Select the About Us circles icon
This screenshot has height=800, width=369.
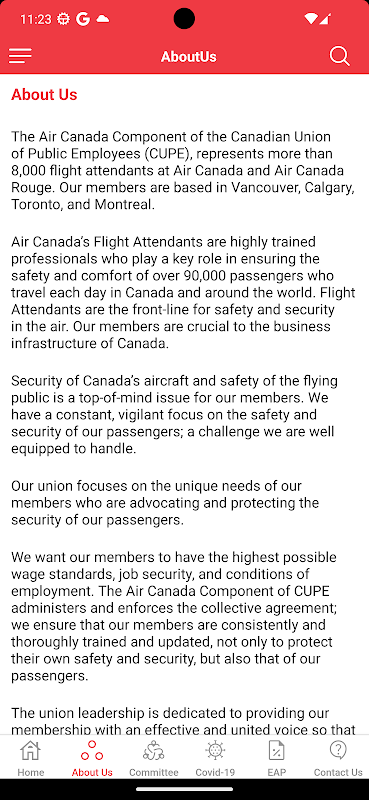coord(92,751)
